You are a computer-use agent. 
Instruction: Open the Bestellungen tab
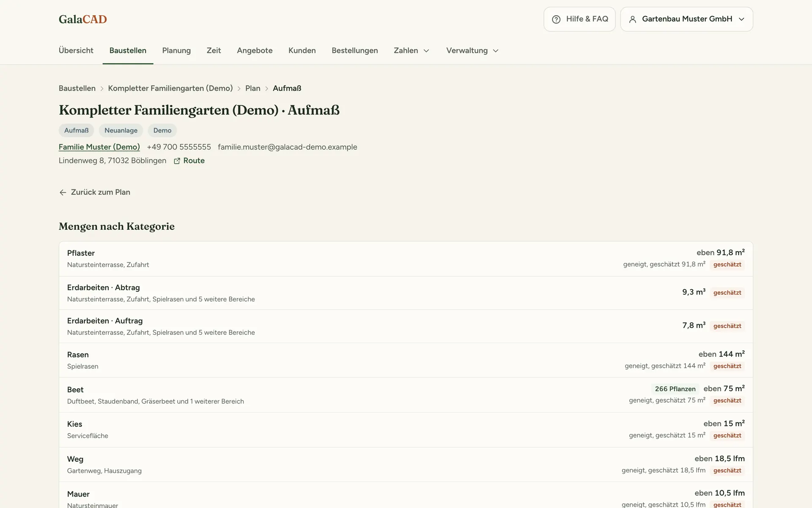coord(355,50)
